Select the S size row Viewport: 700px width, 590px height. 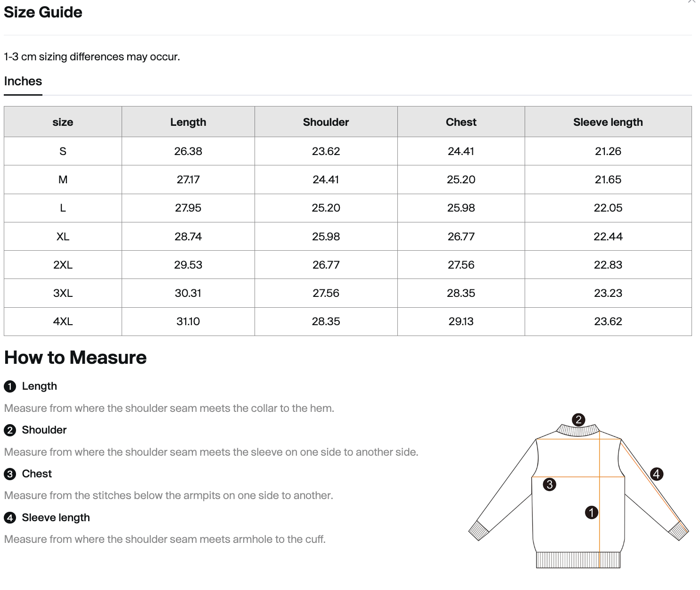pos(63,151)
